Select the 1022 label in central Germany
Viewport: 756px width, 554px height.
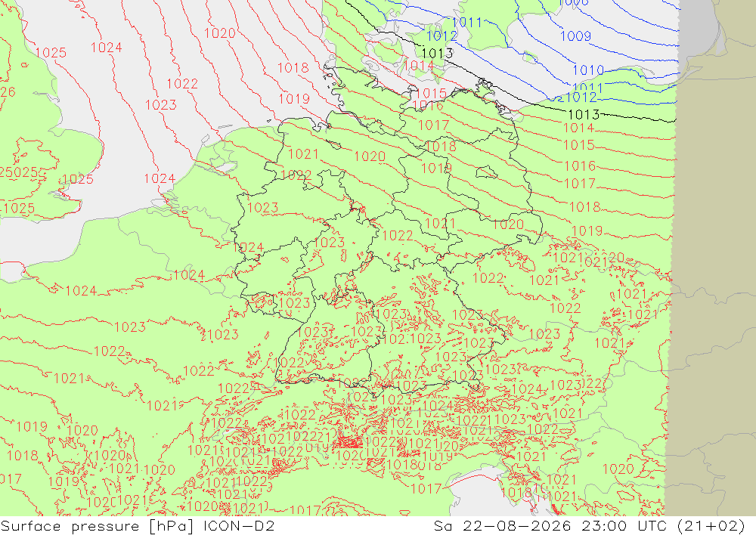(x=398, y=235)
